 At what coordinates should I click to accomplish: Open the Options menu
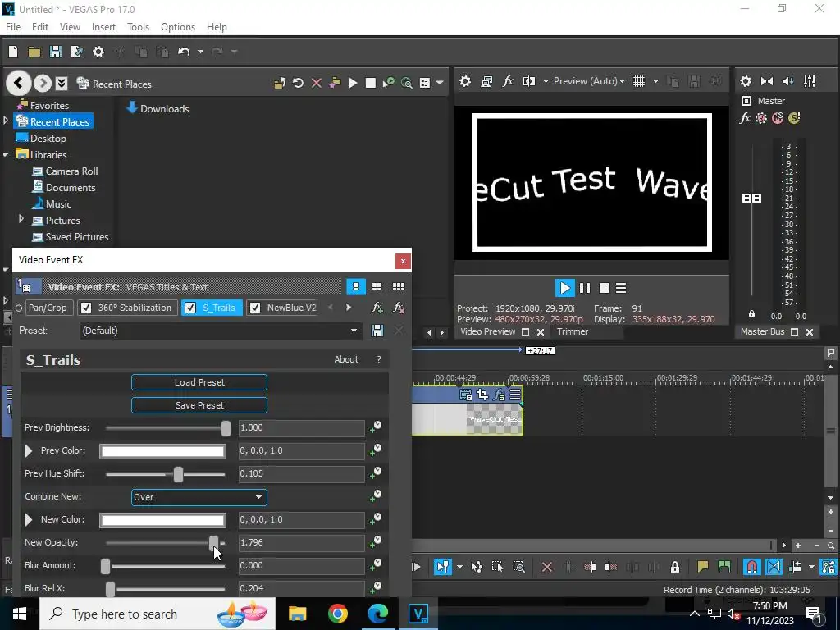click(178, 27)
